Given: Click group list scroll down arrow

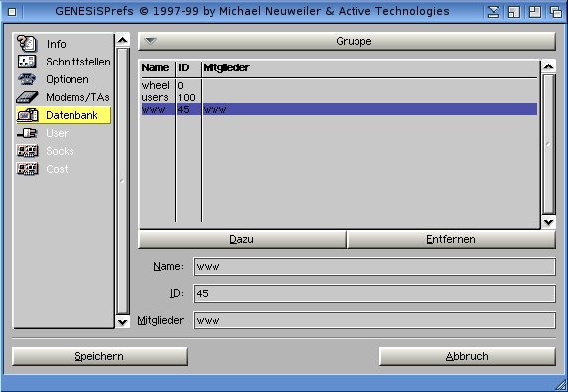Looking at the screenshot, I should [548, 222].
